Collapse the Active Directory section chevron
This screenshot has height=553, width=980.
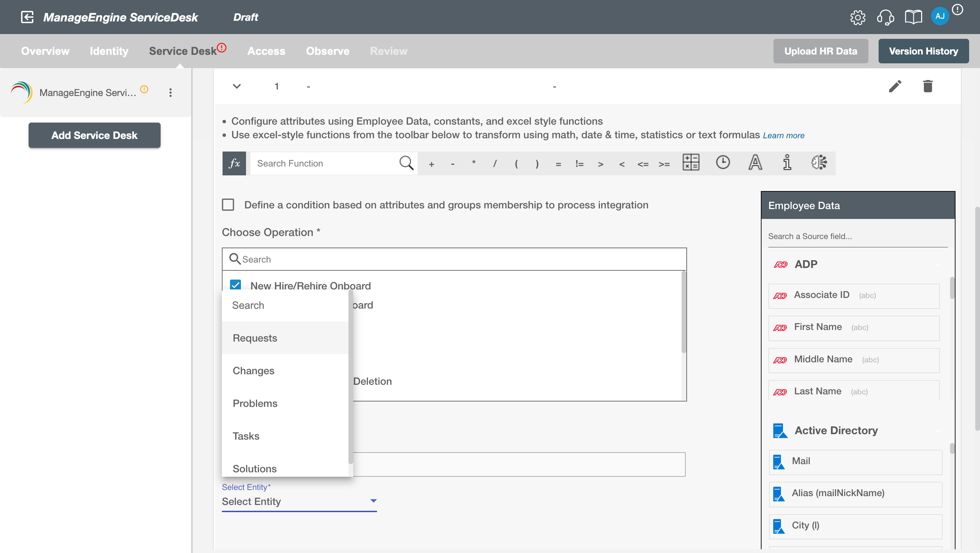coord(937,430)
